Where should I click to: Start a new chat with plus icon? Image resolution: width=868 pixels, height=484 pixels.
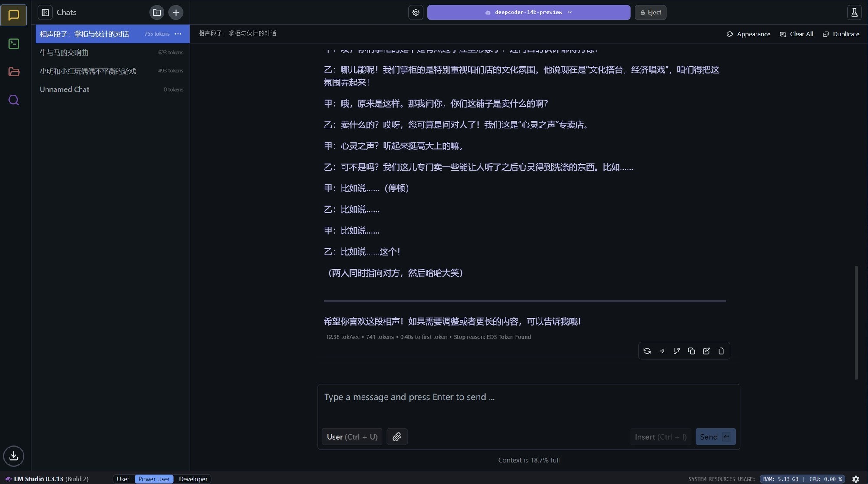click(x=176, y=13)
